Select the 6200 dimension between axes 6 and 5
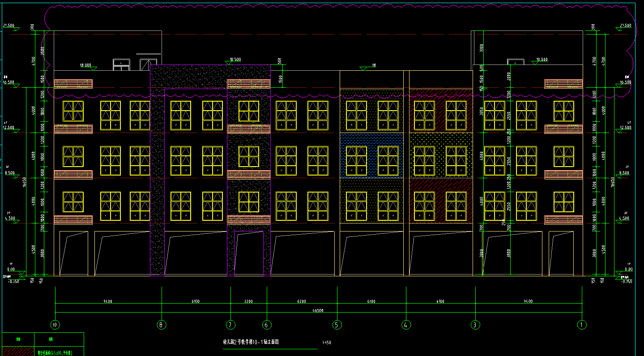The image size is (644, 356). pyautogui.click(x=301, y=301)
